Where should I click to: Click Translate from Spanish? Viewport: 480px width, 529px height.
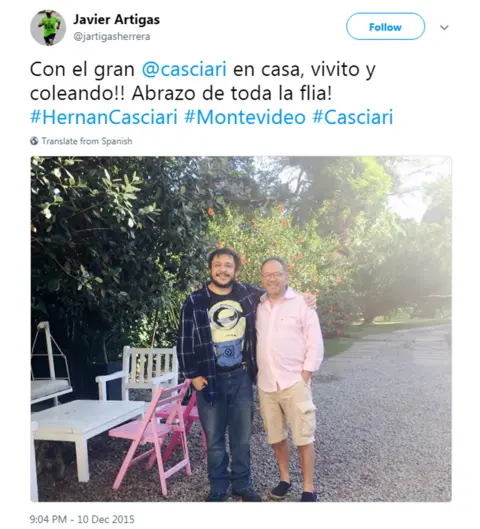87,141
